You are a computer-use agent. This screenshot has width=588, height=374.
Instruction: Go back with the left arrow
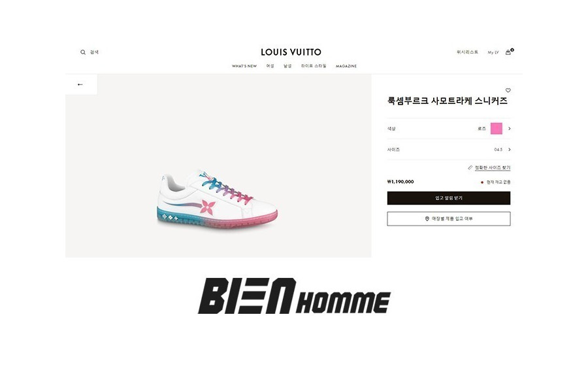[x=80, y=84]
